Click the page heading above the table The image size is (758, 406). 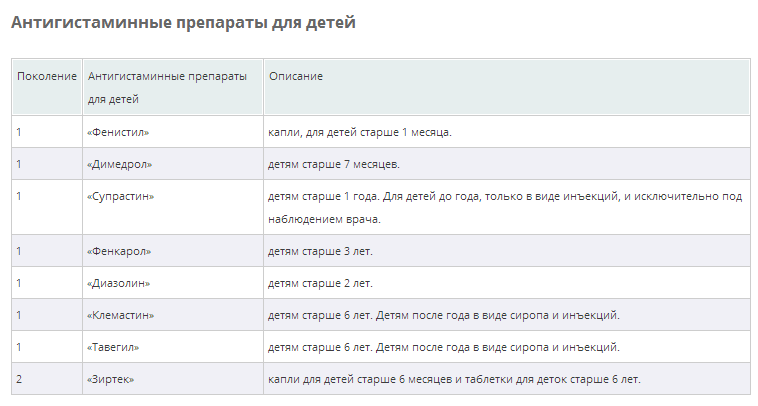pyautogui.click(x=183, y=22)
